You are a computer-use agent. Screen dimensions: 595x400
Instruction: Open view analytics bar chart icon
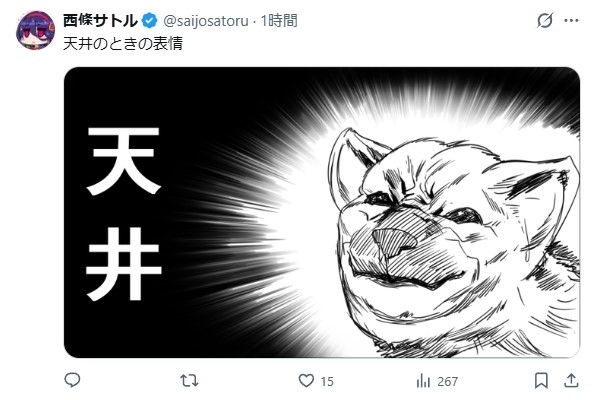point(423,381)
